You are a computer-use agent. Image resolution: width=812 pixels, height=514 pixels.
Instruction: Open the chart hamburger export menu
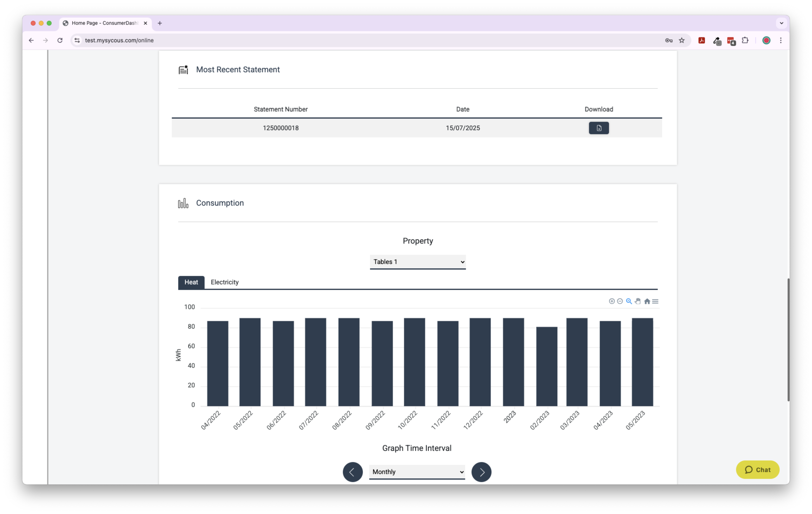point(655,301)
